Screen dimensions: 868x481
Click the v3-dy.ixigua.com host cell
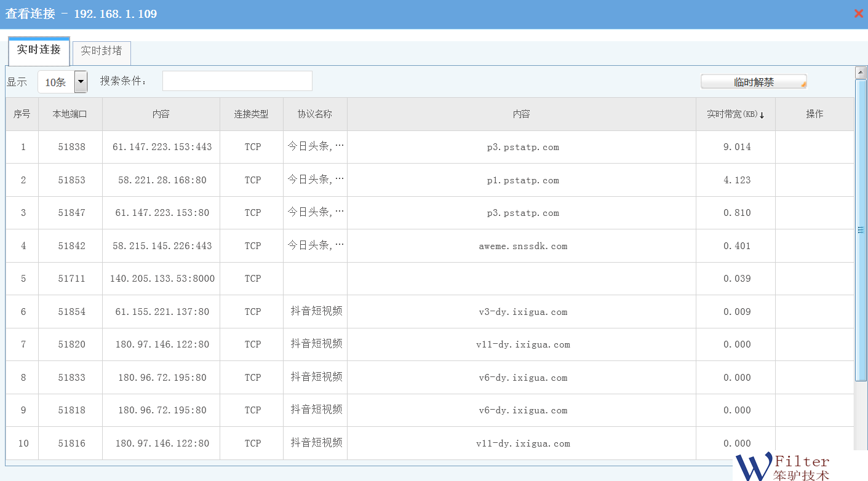pos(523,312)
